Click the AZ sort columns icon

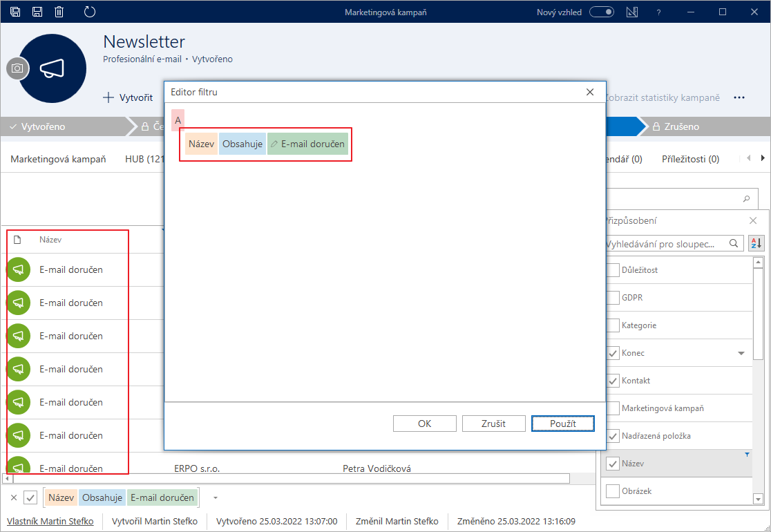pyautogui.click(x=756, y=243)
